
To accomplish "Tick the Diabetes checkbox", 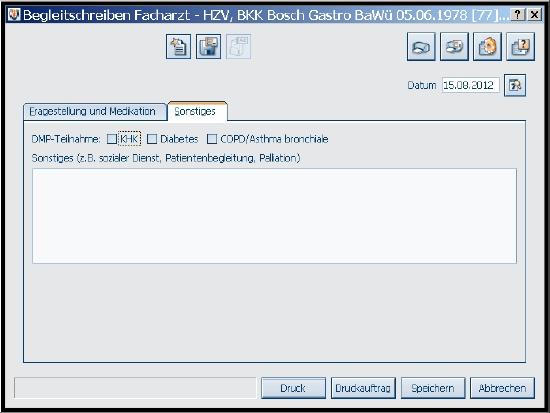I will 152,139.
